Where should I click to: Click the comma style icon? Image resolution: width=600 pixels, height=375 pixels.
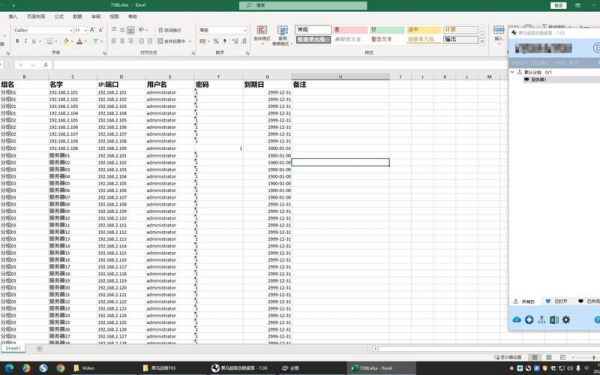(x=225, y=41)
